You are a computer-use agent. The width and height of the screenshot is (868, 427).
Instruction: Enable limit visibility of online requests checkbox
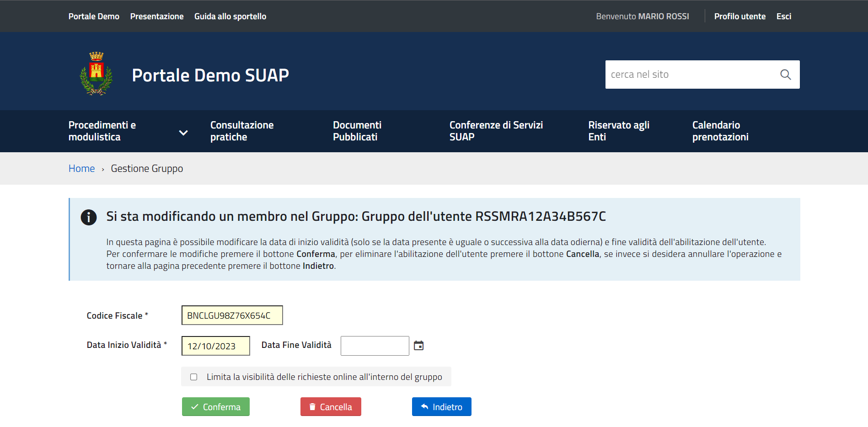pos(194,377)
